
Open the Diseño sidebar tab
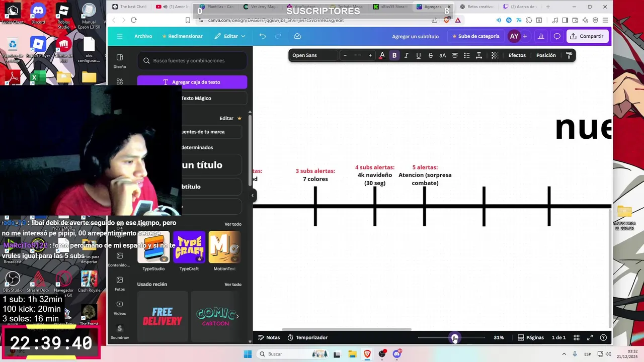pyautogui.click(x=120, y=61)
